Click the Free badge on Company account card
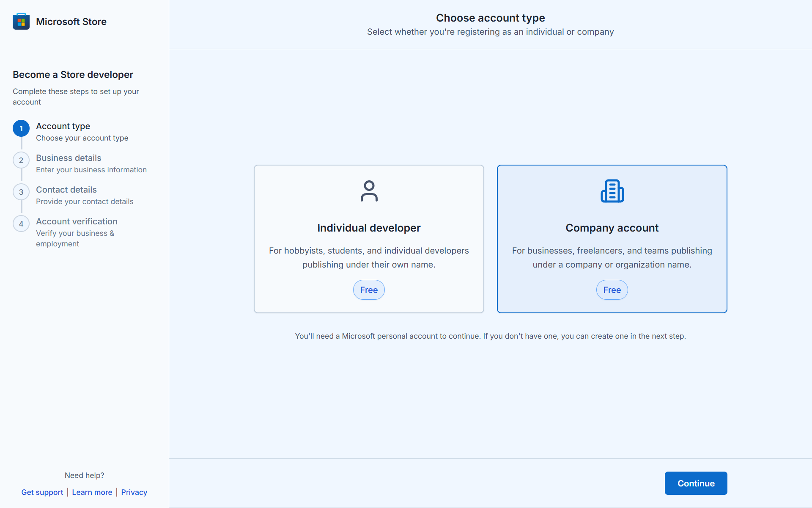The width and height of the screenshot is (812, 508). click(x=612, y=290)
